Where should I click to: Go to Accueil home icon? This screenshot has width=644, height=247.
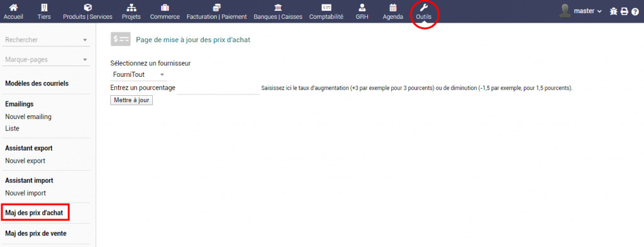click(13, 8)
